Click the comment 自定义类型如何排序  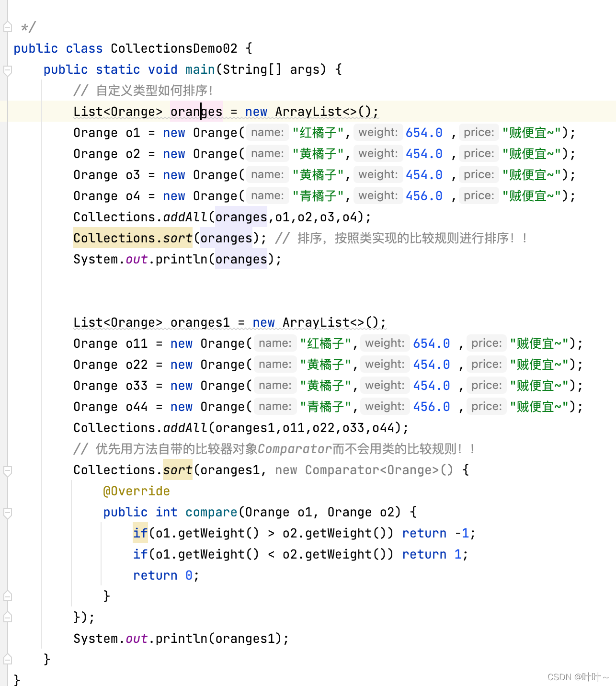pos(144,91)
